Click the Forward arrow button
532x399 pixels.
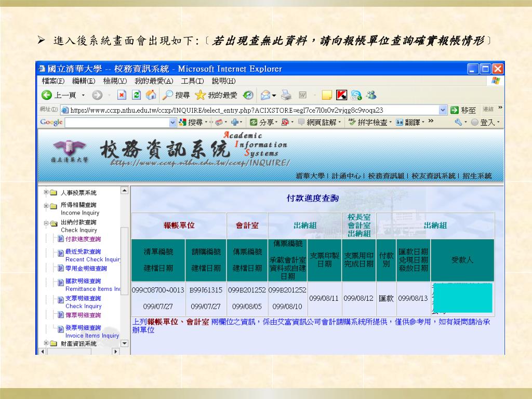(x=97, y=96)
